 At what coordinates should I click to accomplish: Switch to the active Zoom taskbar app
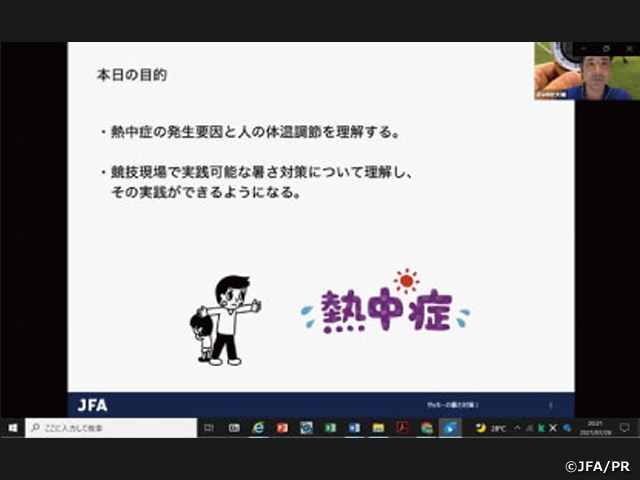pos(451,427)
